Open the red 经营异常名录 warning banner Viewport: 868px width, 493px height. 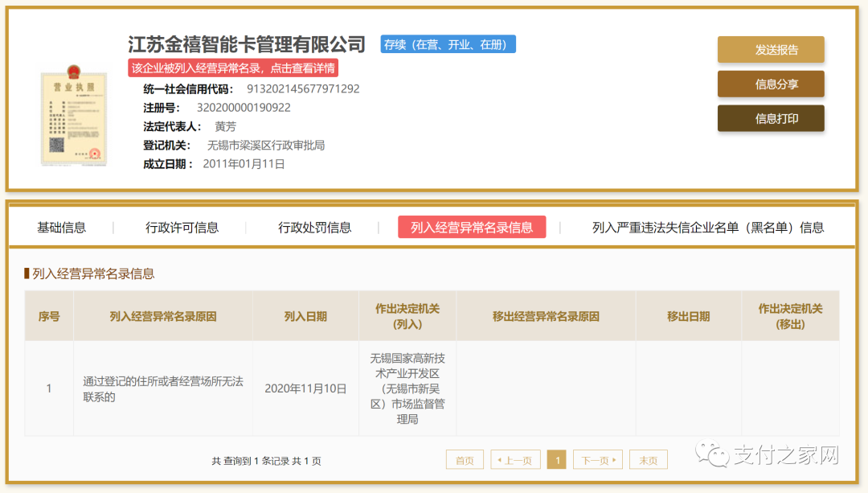pyautogui.click(x=233, y=68)
